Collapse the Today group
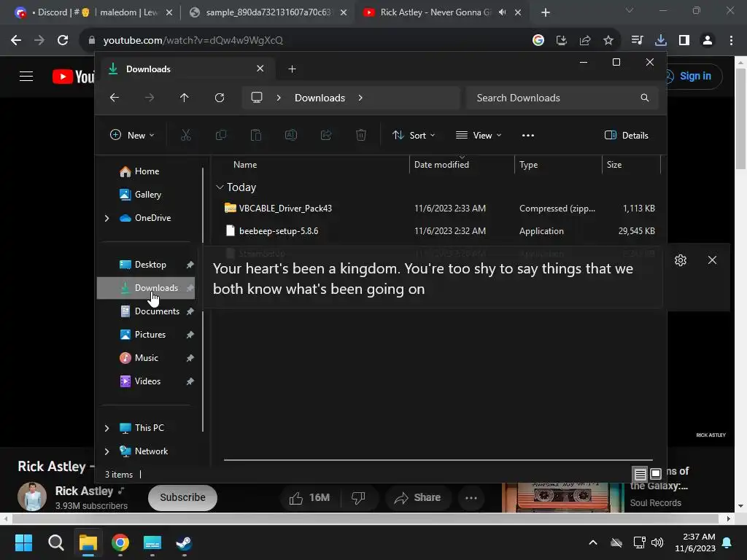 tap(220, 187)
